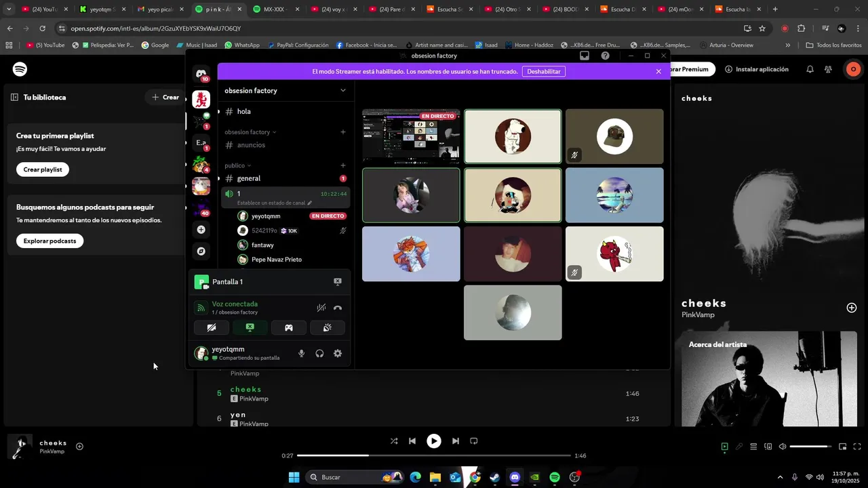
Task: Add channel to obsesion factory category
Action: pyautogui.click(x=343, y=132)
